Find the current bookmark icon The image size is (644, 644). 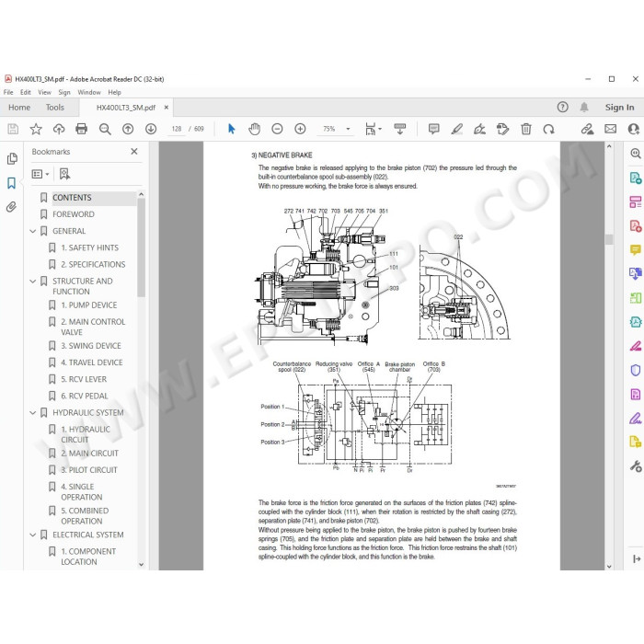64,174
